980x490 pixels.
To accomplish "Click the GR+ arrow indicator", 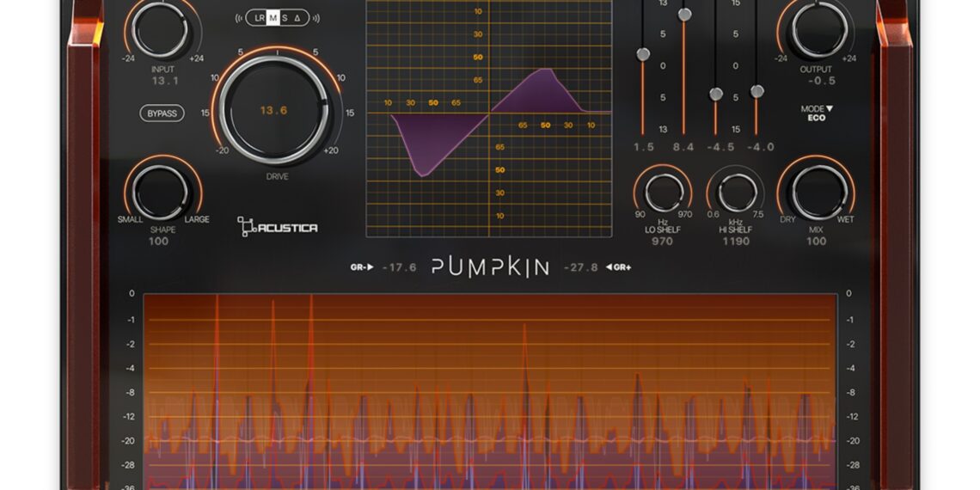I will coord(617,267).
